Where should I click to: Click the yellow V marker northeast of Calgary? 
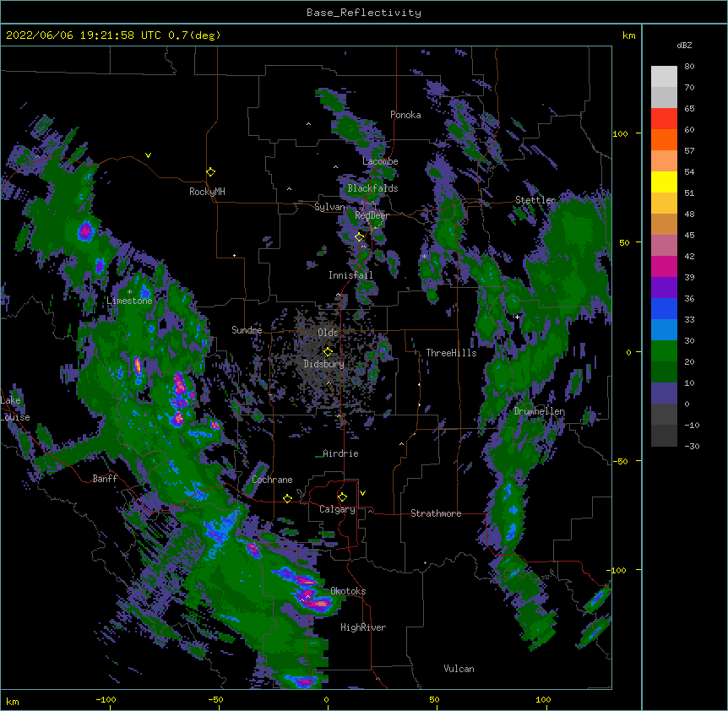(362, 493)
